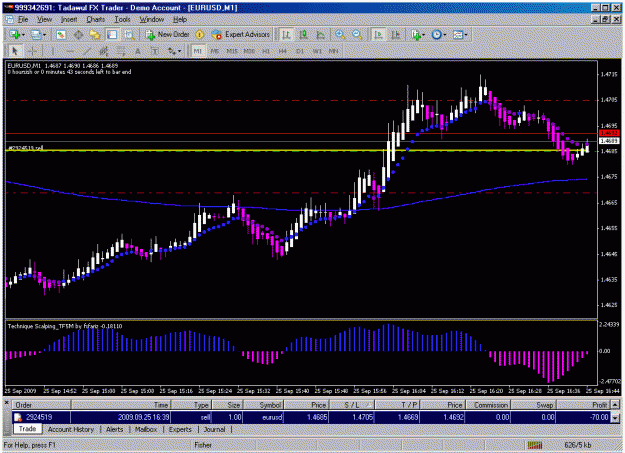The height and width of the screenshot is (453, 625).
Task: Select order 2924519 row in Trade tab
Action: point(312,417)
